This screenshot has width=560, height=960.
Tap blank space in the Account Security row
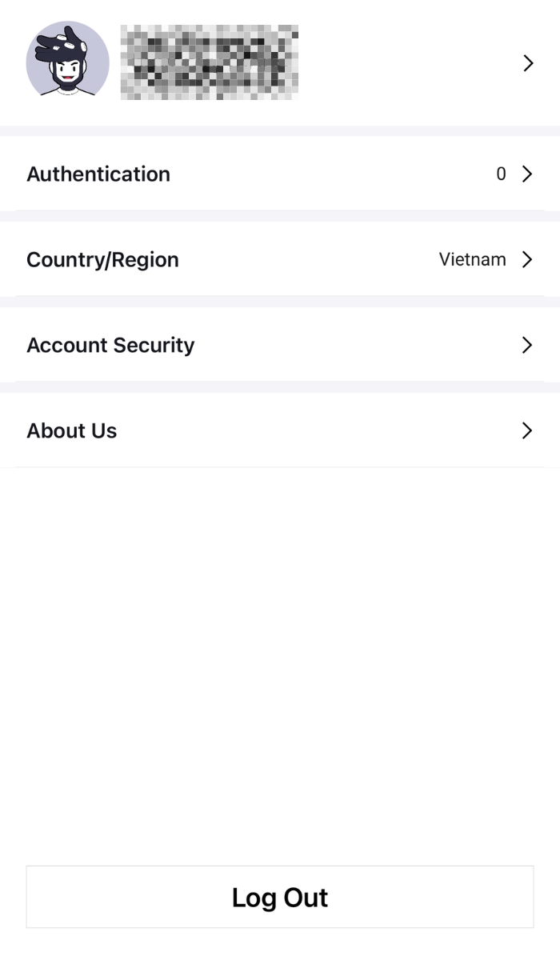click(352, 345)
